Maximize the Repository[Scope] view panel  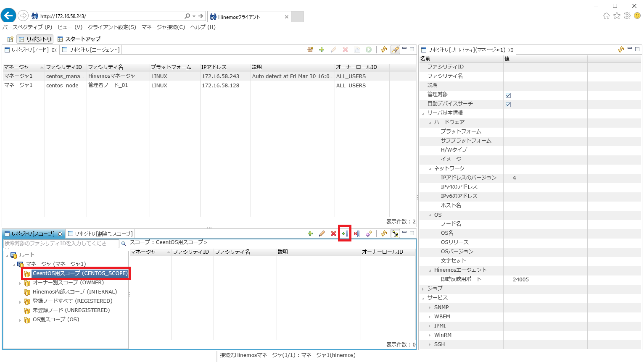tap(412, 233)
